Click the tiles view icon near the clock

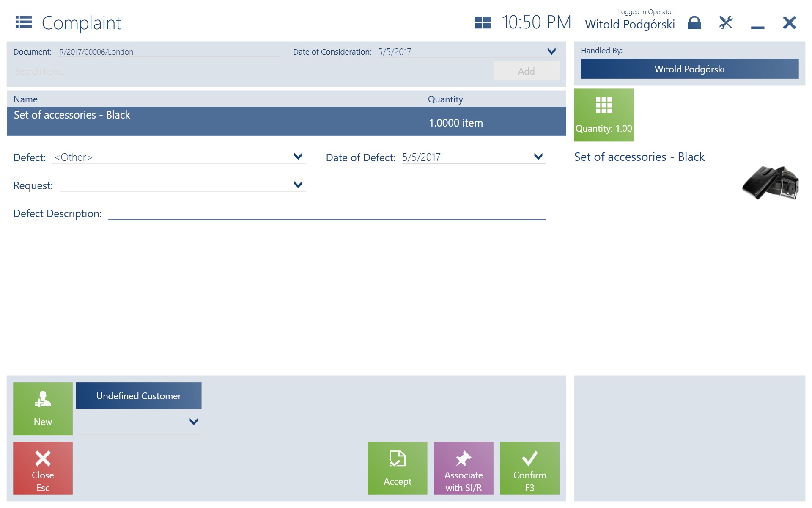482,22
